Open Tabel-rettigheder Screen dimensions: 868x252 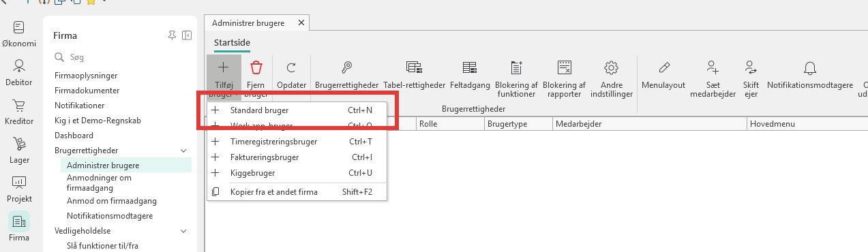point(414,74)
